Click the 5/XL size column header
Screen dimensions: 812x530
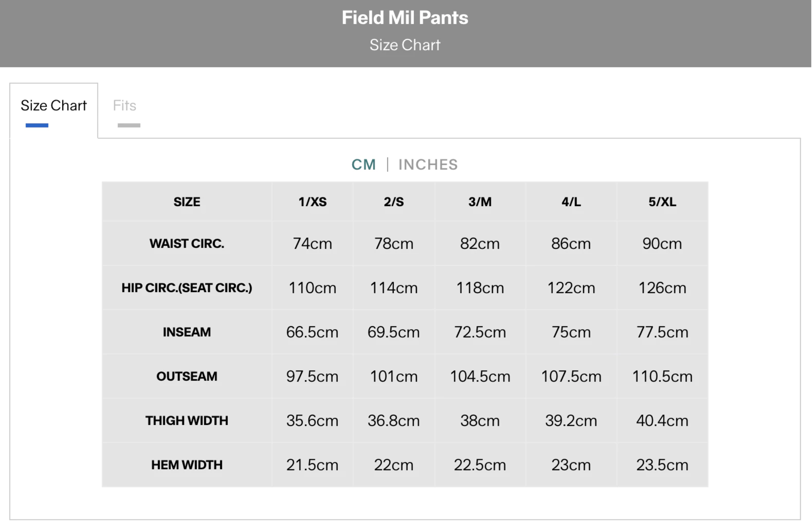tap(662, 202)
